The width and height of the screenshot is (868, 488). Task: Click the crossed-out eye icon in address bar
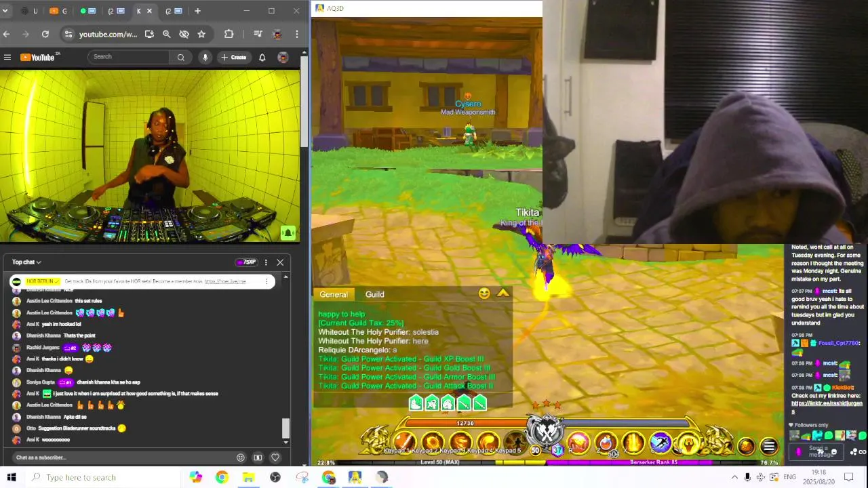[184, 34]
